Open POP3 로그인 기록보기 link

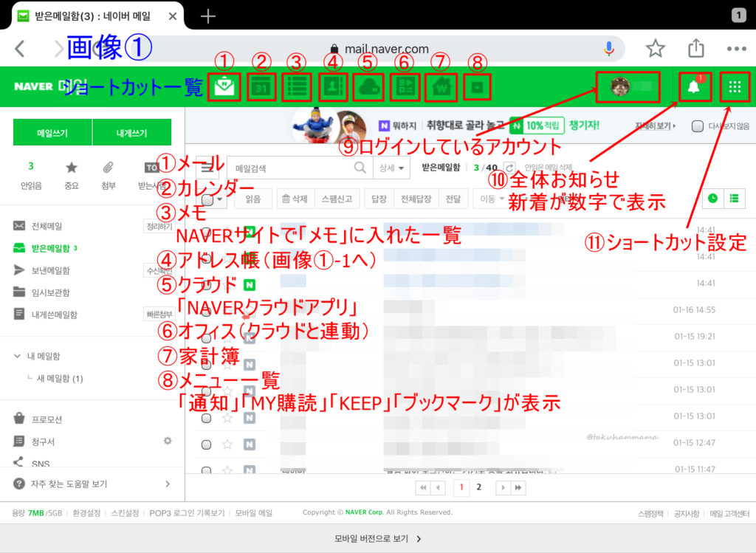tap(187, 513)
